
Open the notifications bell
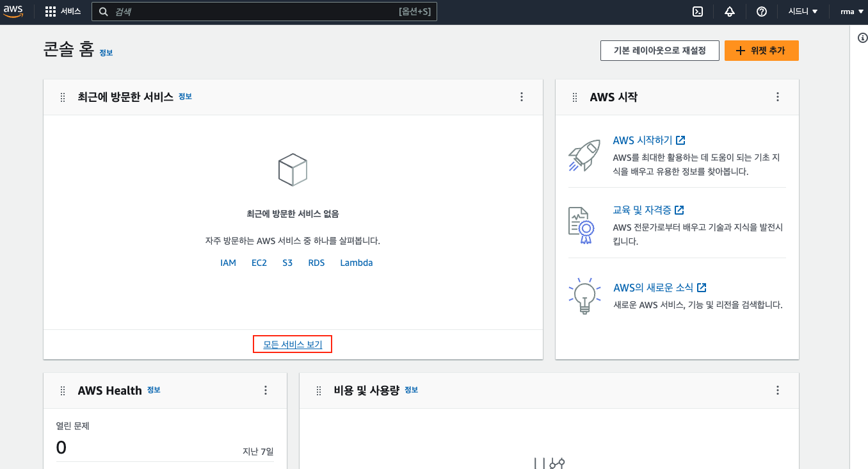tap(730, 12)
